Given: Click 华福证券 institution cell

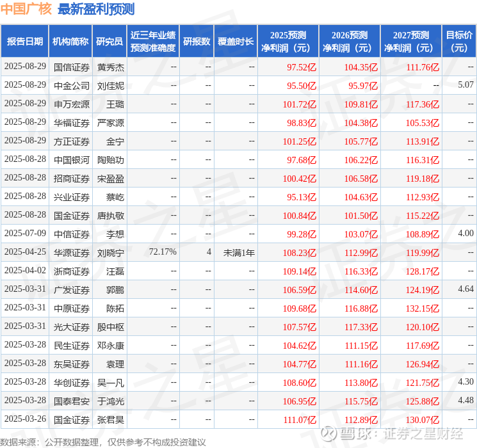Looking at the screenshot, I should 72,123.
